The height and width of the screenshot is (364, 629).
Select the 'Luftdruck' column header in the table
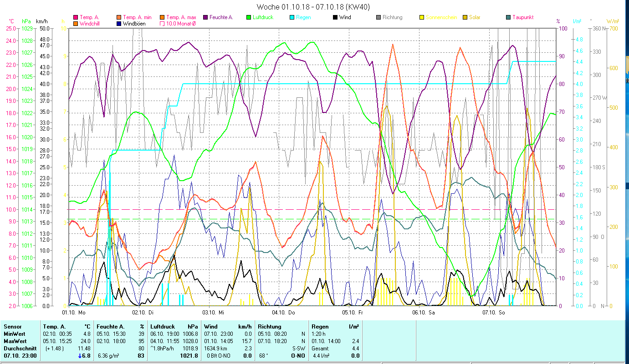[x=164, y=327]
